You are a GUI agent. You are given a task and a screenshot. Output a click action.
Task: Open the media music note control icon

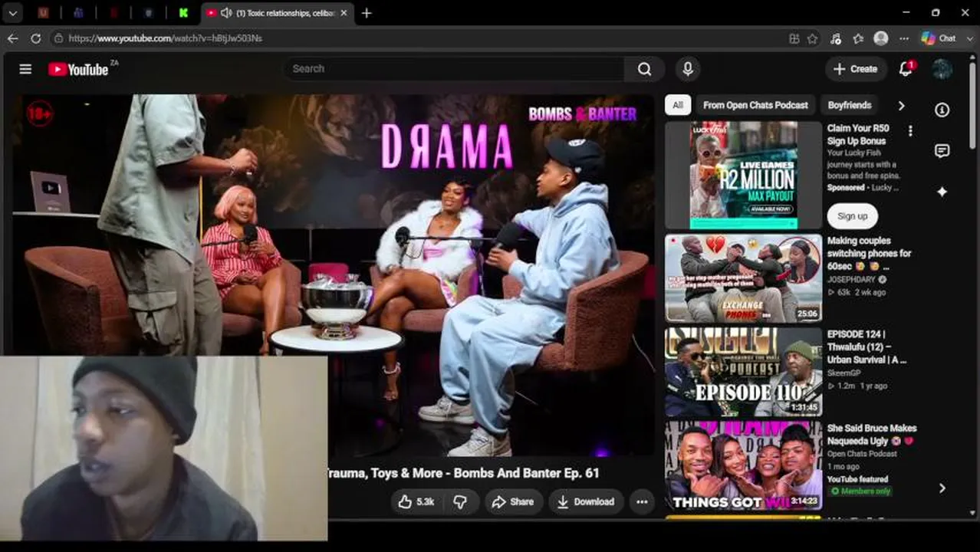(x=836, y=38)
